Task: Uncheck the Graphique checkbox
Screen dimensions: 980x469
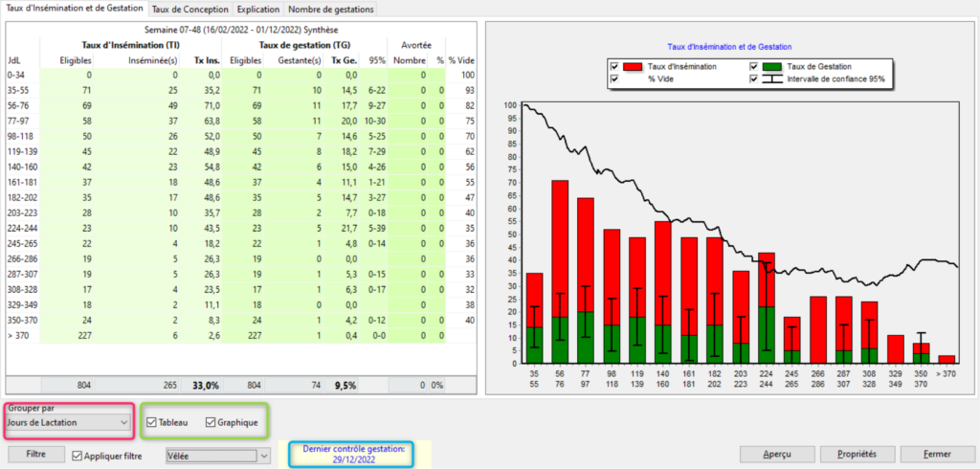Action: pos(211,422)
